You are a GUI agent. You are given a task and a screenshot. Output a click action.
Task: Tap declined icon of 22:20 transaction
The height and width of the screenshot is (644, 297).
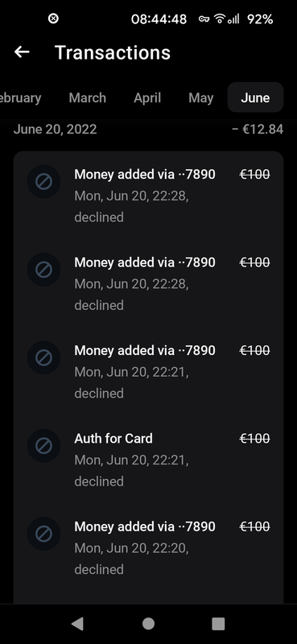click(x=43, y=534)
